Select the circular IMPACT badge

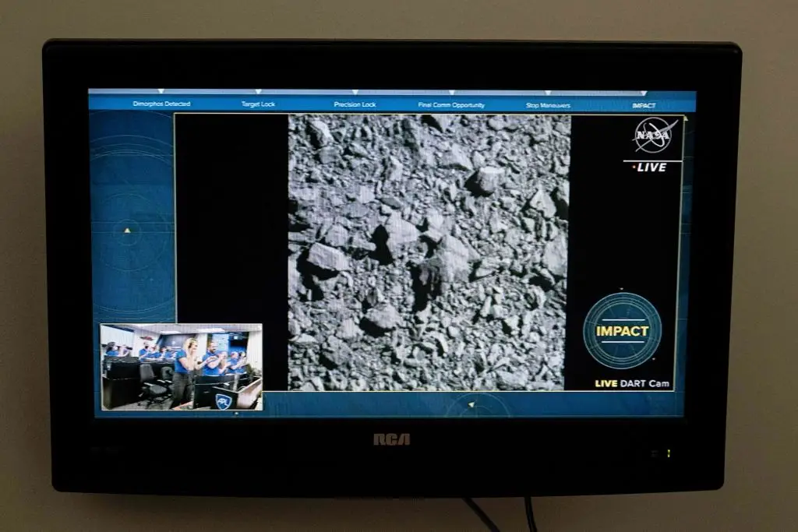[624, 330]
